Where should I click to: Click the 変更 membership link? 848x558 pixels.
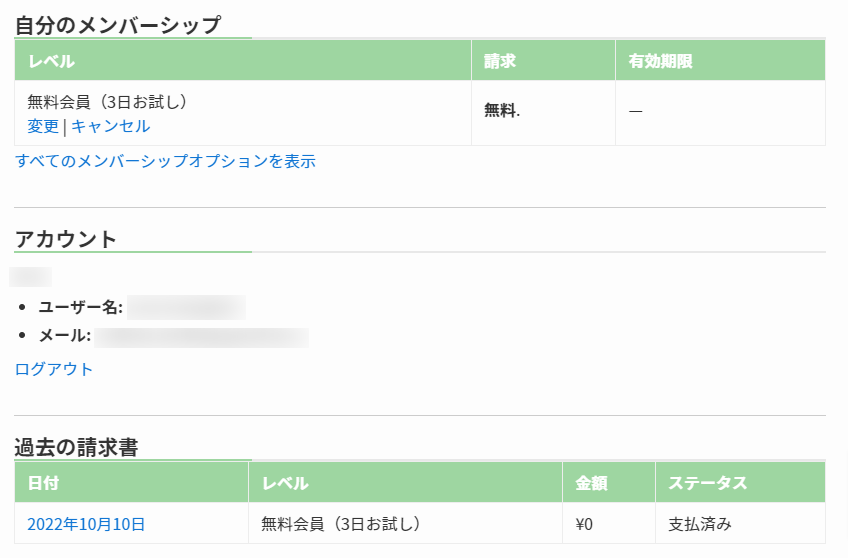click(x=43, y=126)
